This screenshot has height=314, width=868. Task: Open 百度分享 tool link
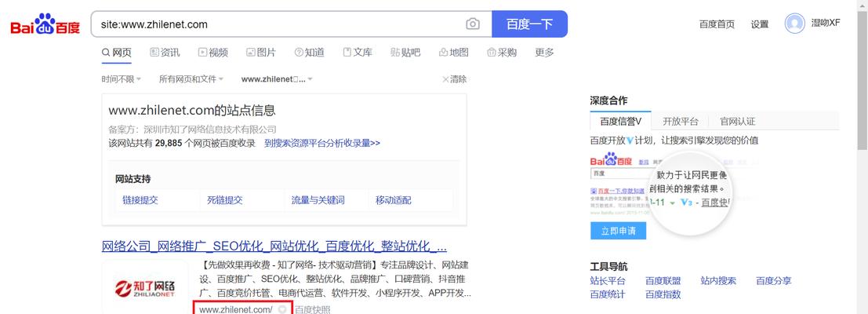[774, 281]
